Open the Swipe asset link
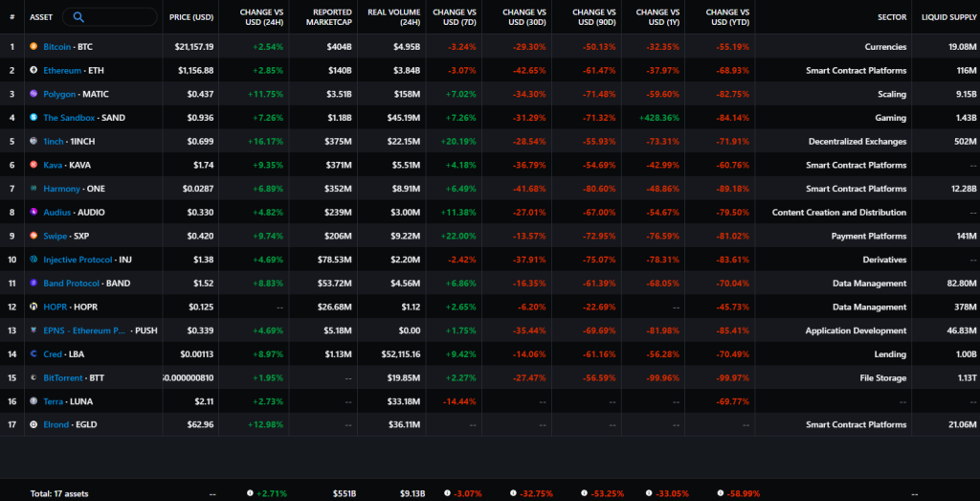This screenshot has width=980, height=501. click(x=55, y=236)
